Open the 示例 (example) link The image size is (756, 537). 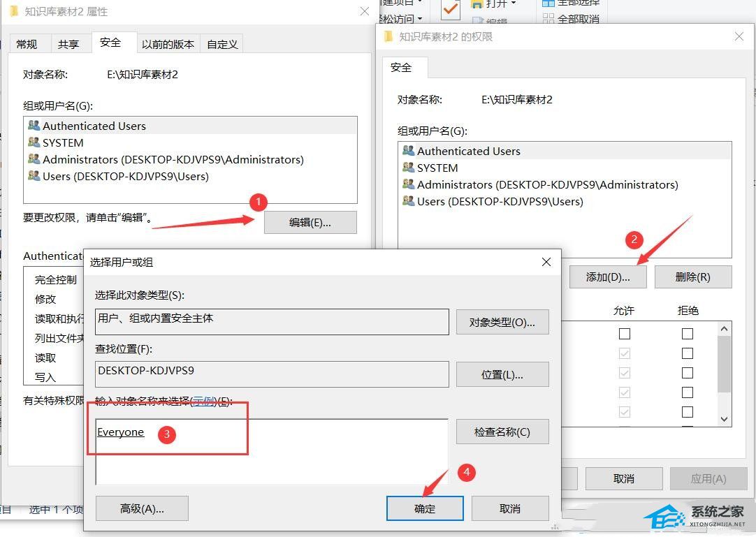coord(203,401)
